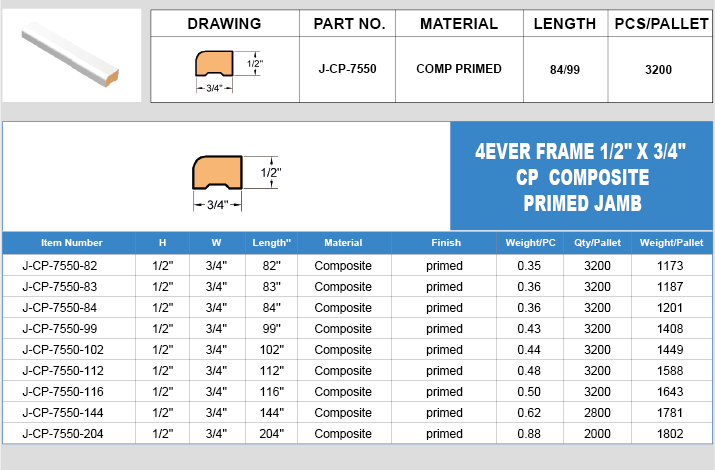Select the PCS/PALLET column header
The width and height of the screenshot is (715, 470).
661,24
